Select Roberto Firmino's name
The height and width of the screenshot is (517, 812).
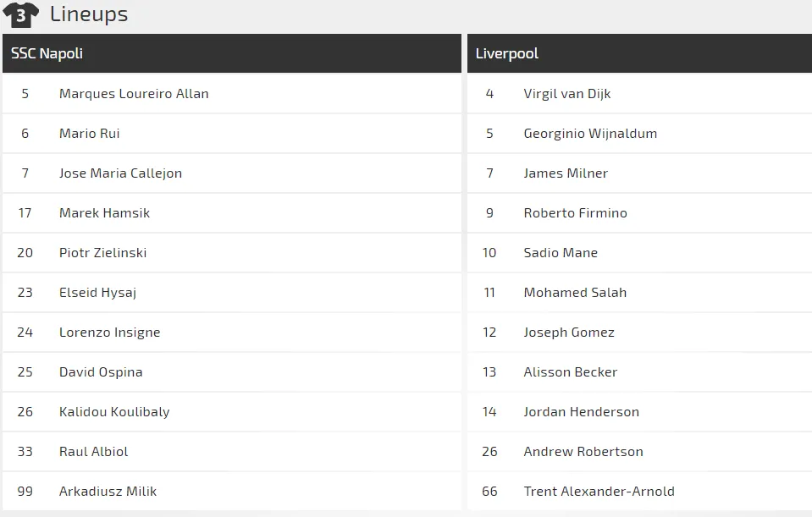pos(576,213)
